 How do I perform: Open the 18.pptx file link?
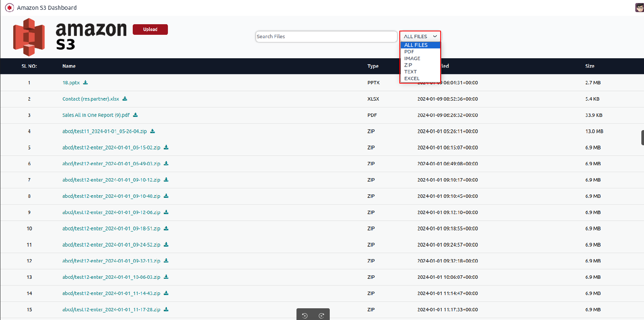[71, 82]
